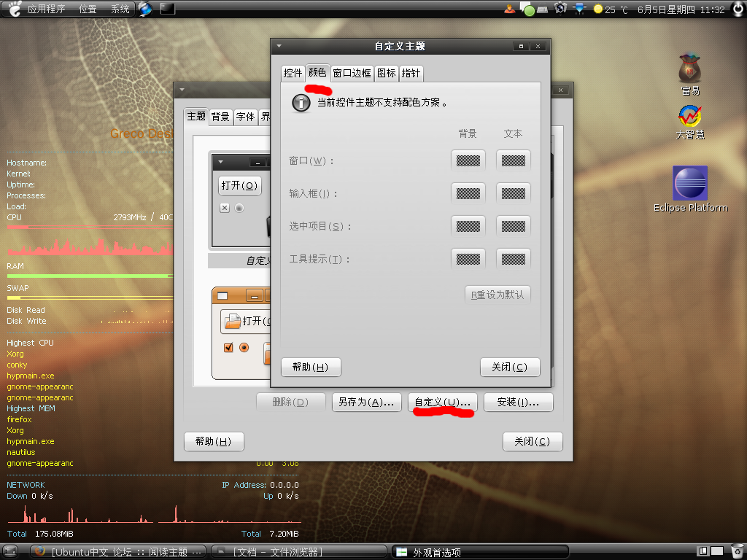747x560 pixels.
Task: Click the 删除(D) button
Action: 290,402
